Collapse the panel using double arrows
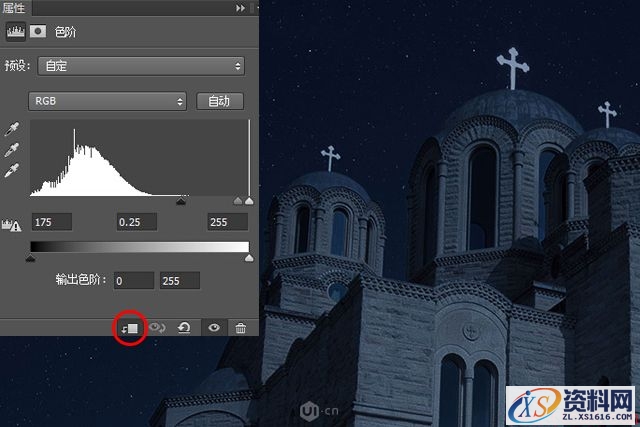Screen dimensions: 640x427 pyautogui.click(x=240, y=7)
